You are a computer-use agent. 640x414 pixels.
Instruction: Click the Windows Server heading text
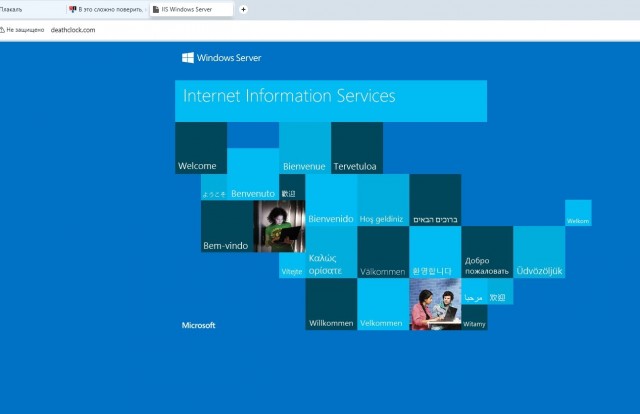pyautogui.click(x=229, y=58)
